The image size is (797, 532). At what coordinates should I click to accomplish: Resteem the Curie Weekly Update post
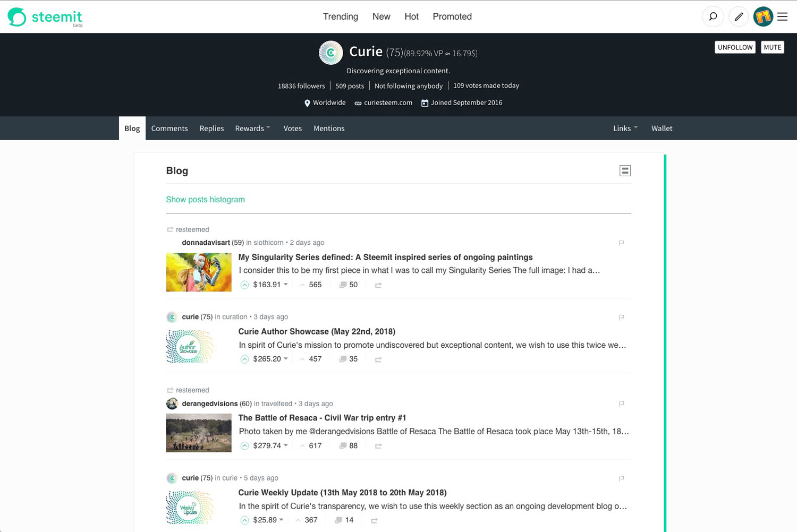tap(374, 520)
